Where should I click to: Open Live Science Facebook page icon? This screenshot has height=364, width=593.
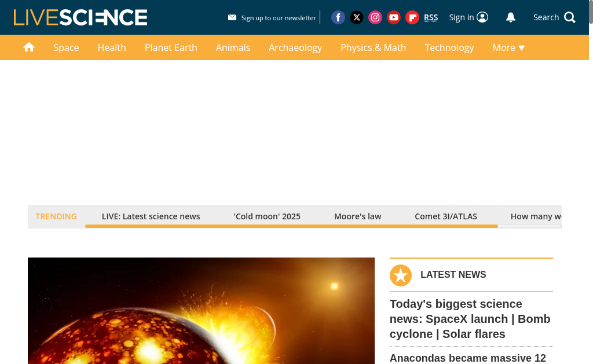tap(338, 17)
